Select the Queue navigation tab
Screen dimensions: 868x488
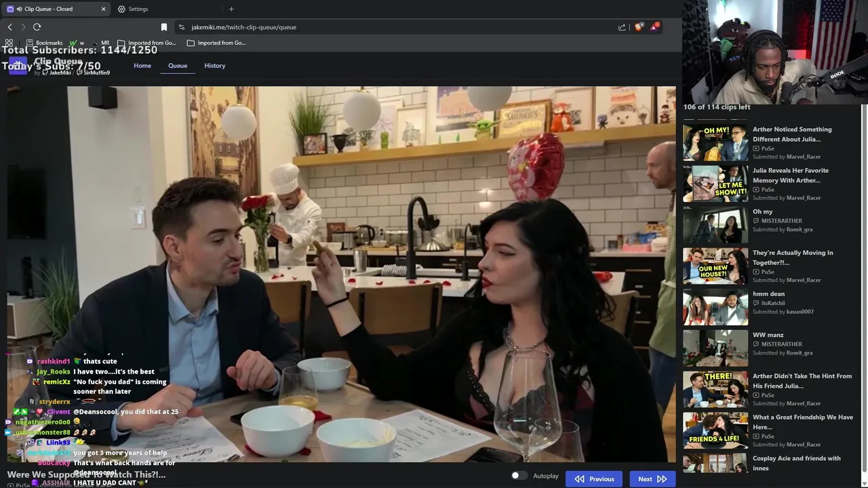coord(178,66)
